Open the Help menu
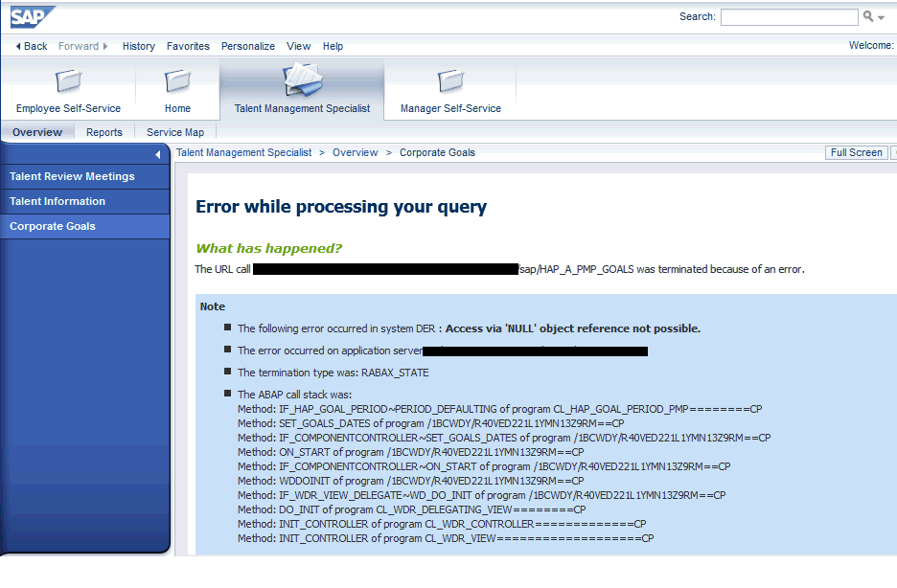The width and height of the screenshot is (897, 588). [333, 46]
